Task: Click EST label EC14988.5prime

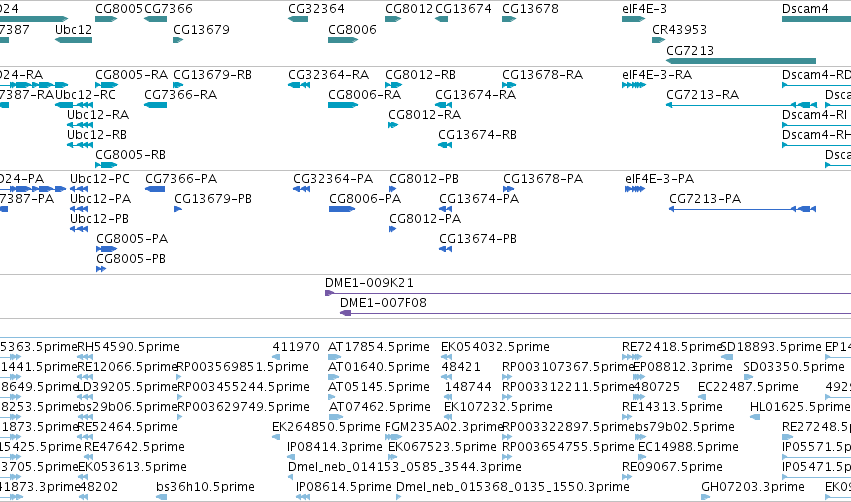Action: [688, 448]
